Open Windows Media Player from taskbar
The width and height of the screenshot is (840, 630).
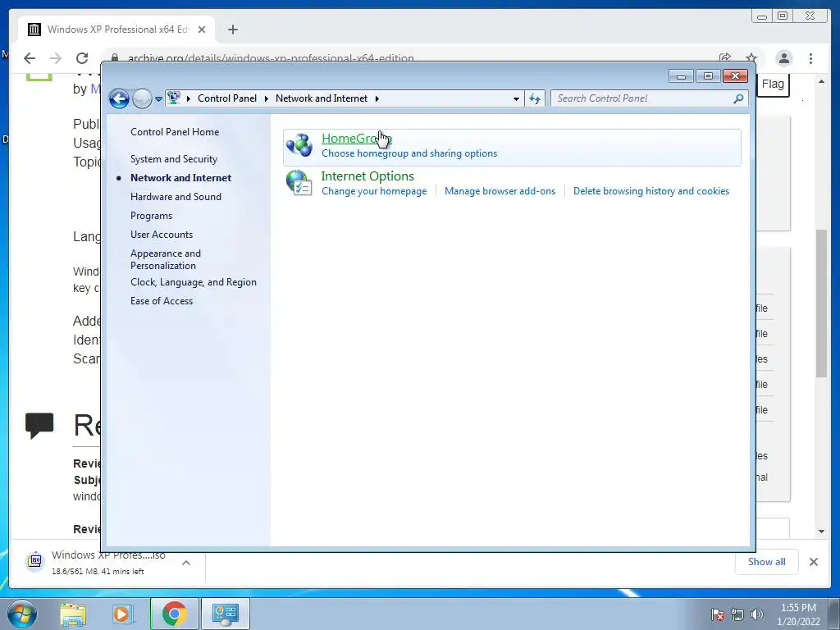click(x=123, y=614)
